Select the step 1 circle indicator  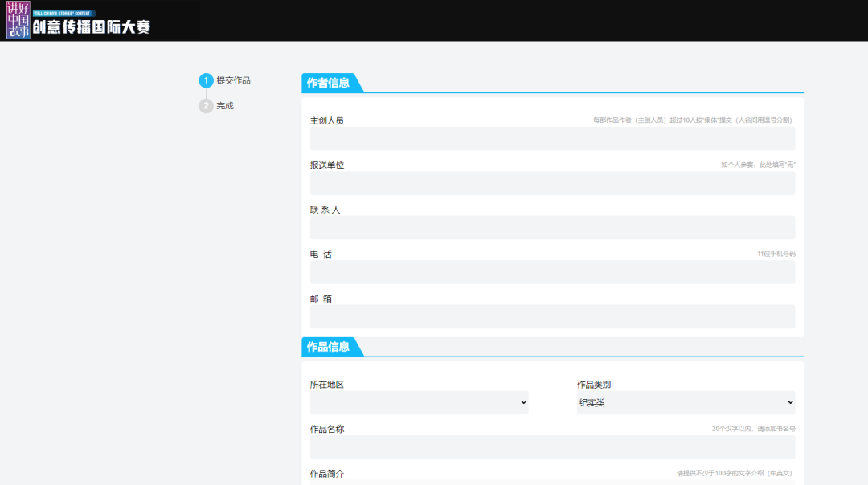tap(206, 80)
